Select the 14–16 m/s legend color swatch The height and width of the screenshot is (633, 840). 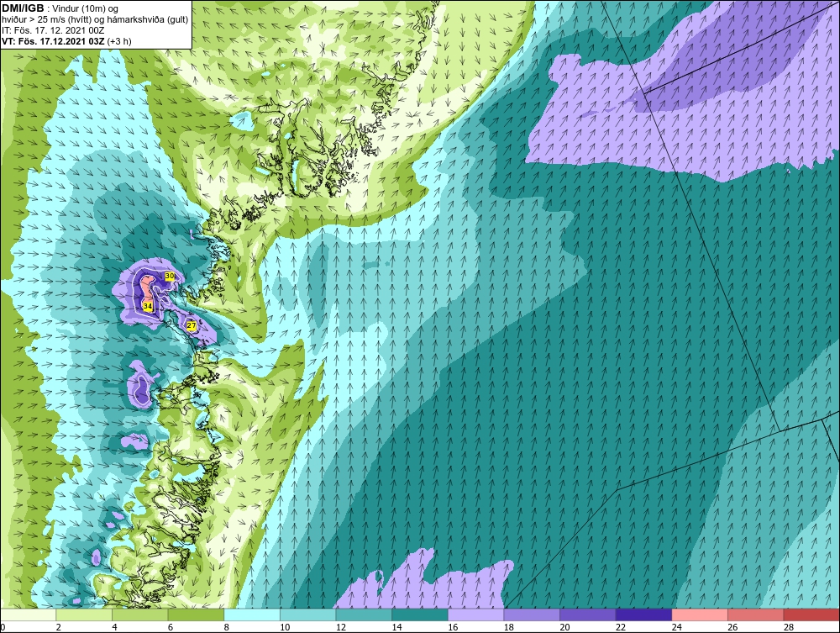click(419, 615)
